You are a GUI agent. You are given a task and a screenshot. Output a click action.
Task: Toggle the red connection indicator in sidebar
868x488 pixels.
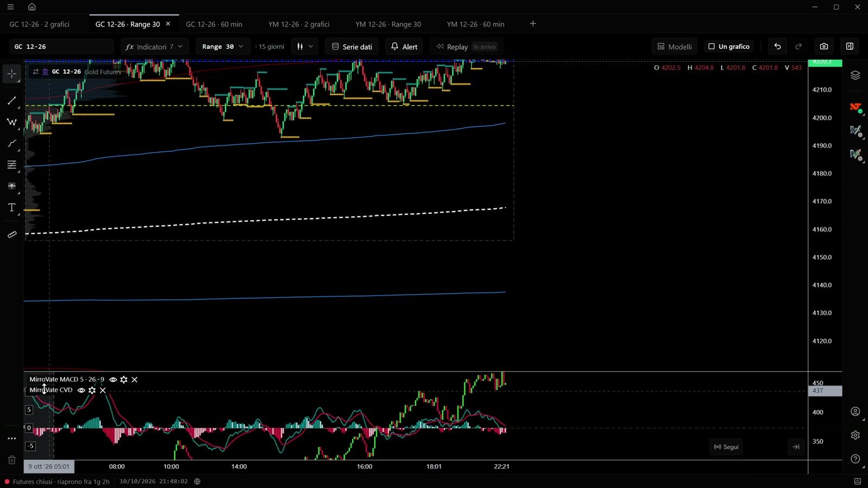(x=856, y=107)
